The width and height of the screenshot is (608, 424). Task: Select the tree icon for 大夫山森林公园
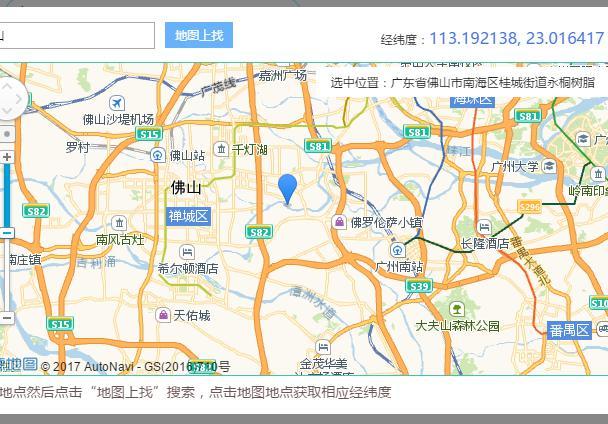(x=457, y=309)
